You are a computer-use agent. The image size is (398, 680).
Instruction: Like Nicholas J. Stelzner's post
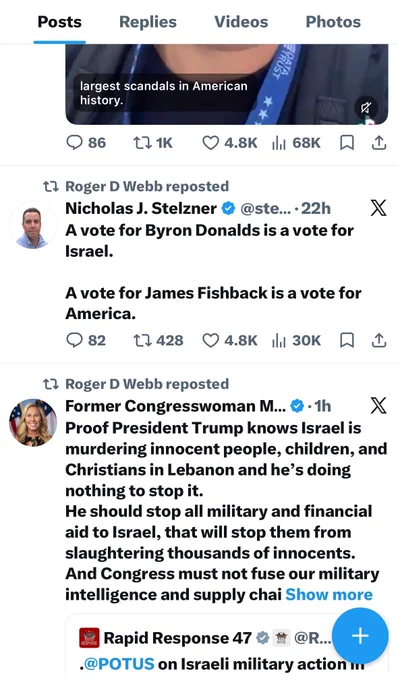pyautogui.click(x=230, y=340)
